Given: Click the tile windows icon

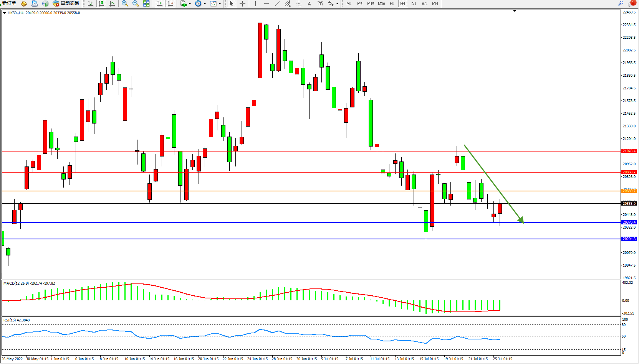Looking at the screenshot, I should pos(146,3).
